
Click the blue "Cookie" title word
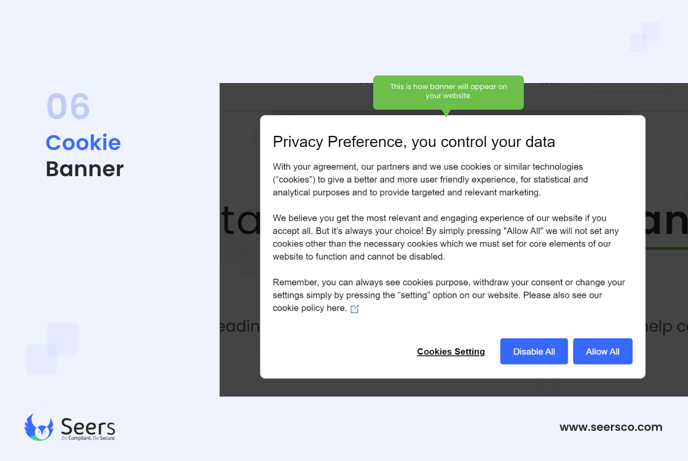click(83, 143)
